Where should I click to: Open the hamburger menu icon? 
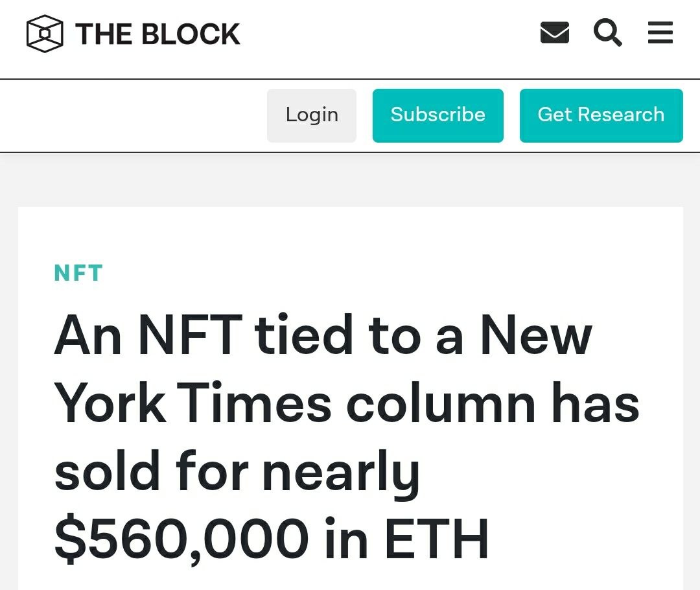660,32
